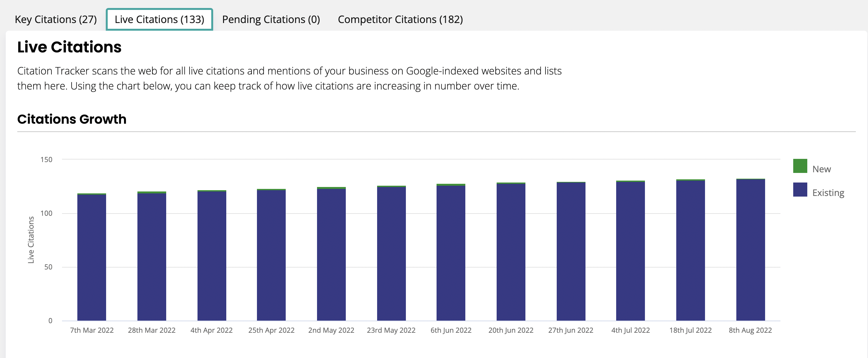868x358 pixels.
Task: Open the Key Citations (27) tab
Action: pos(56,19)
